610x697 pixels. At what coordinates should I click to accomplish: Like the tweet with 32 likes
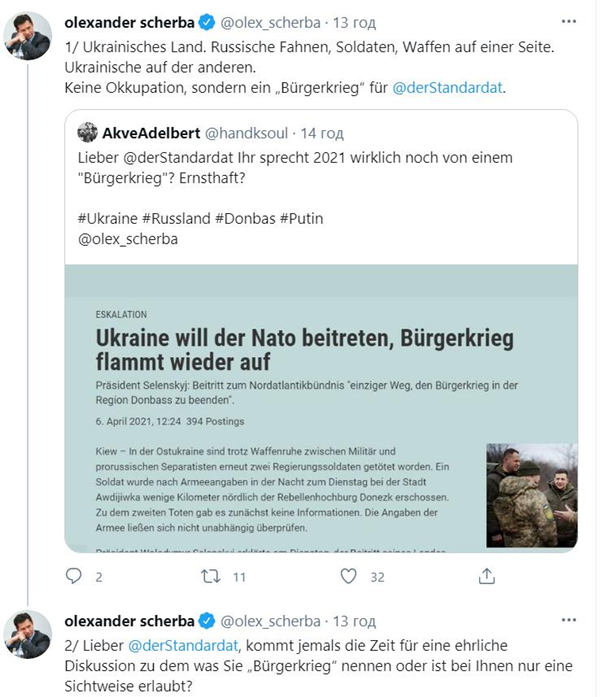[348, 576]
